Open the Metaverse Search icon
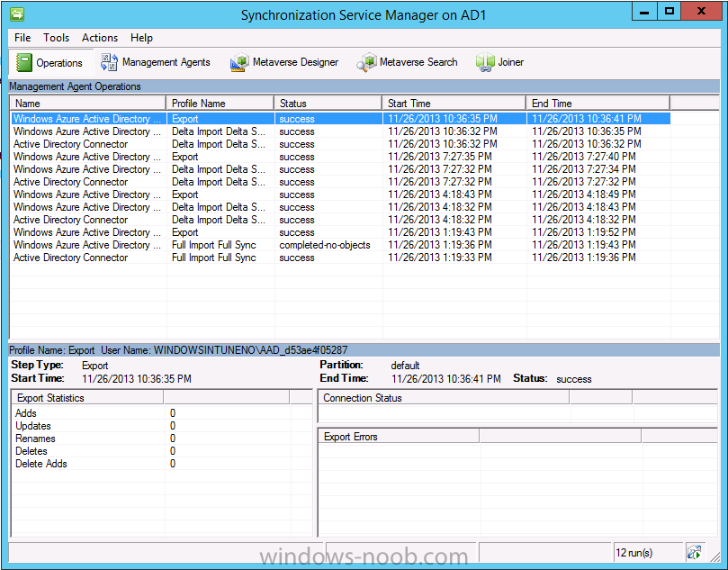Image resolution: width=728 pixels, height=570 pixels. pyautogui.click(x=366, y=62)
